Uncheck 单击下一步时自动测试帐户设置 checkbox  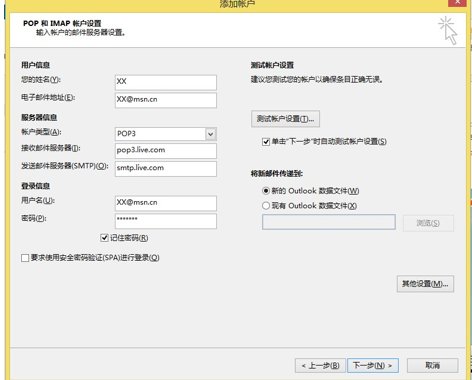pyautogui.click(x=266, y=142)
